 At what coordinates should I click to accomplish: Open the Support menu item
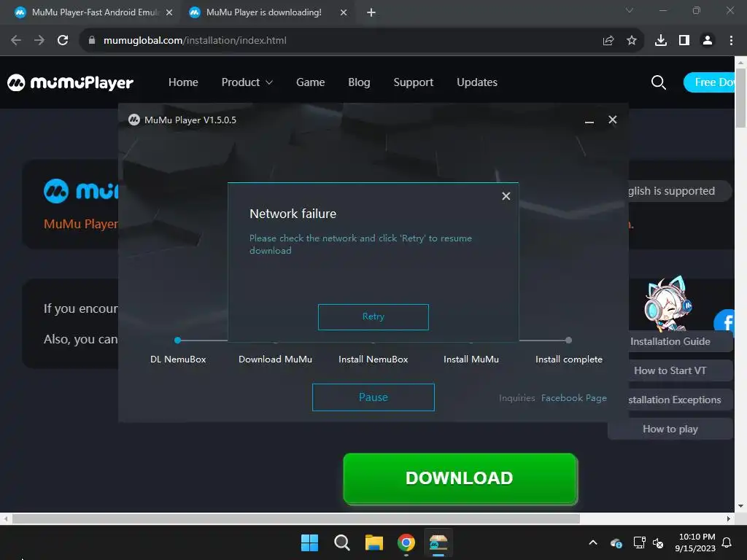(413, 82)
